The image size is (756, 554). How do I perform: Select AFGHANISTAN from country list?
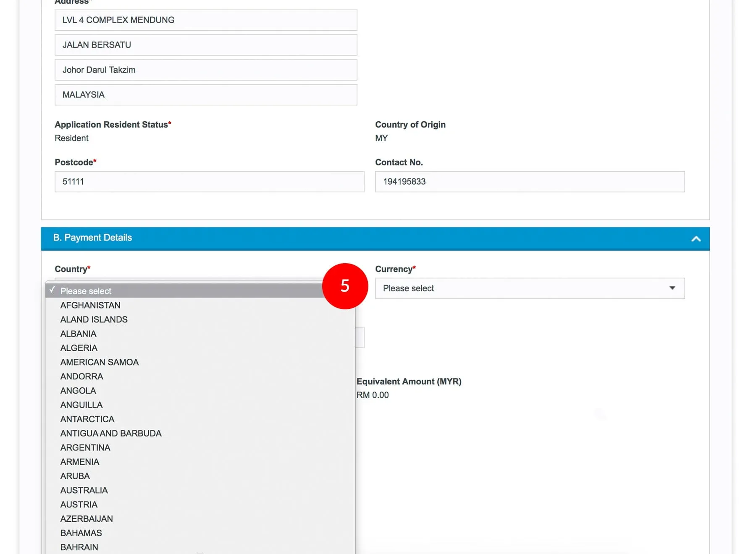pos(90,305)
